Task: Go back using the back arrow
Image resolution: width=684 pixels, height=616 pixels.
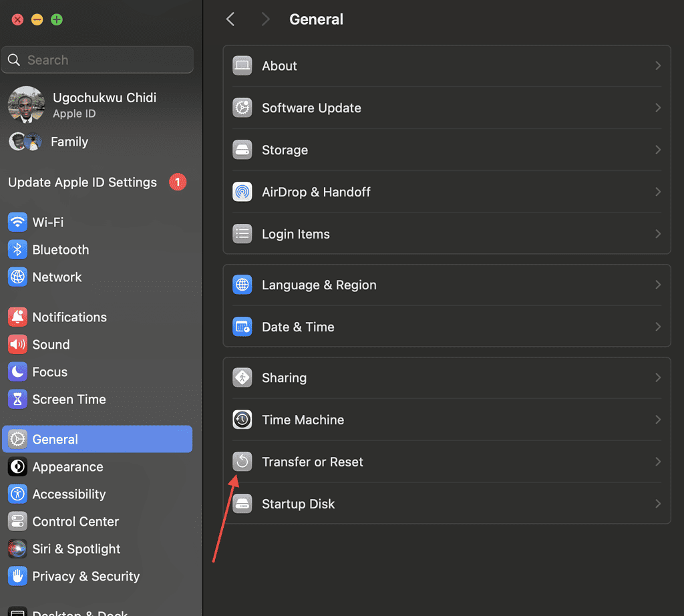Action: [x=230, y=19]
